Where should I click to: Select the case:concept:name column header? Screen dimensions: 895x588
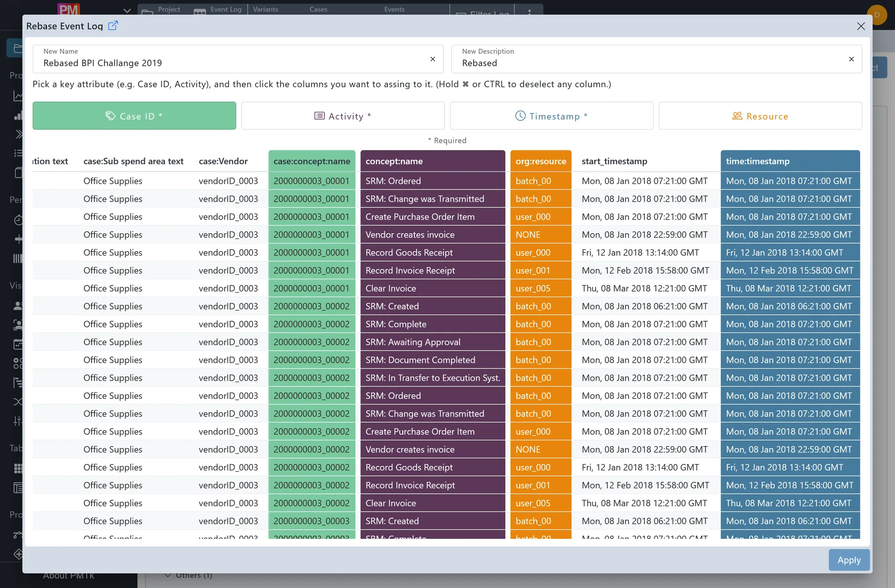312,161
